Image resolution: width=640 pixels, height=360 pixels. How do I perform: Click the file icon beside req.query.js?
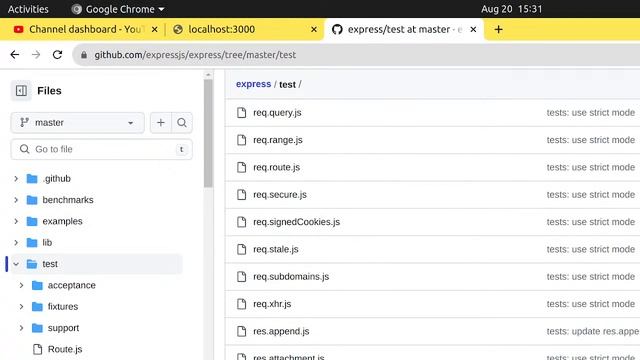click(x=242, y=113)
